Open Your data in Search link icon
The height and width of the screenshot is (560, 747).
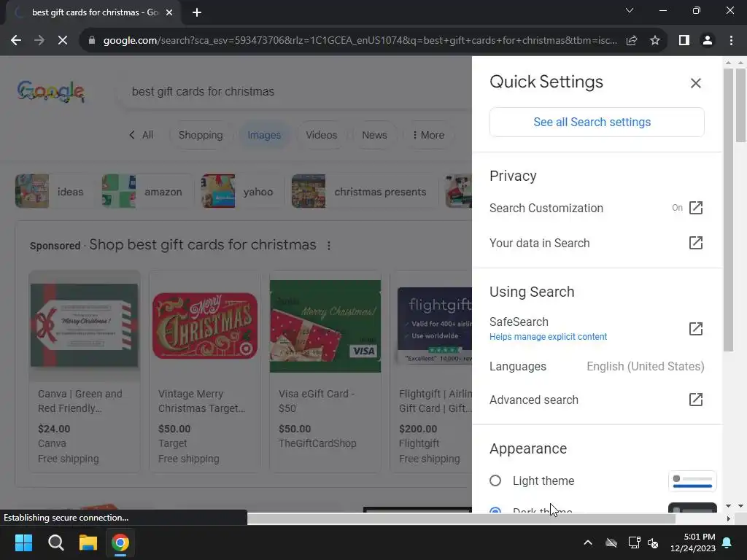pos(695,243)
